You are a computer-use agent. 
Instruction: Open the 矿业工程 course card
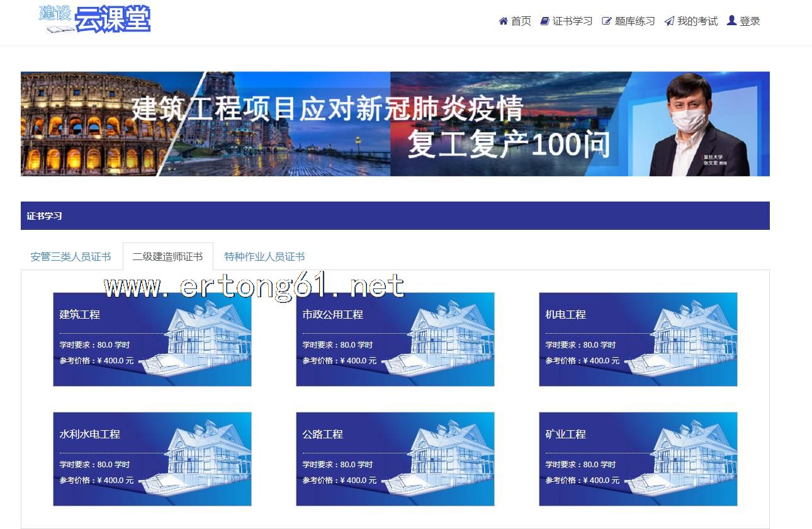(x=638, y=459)
